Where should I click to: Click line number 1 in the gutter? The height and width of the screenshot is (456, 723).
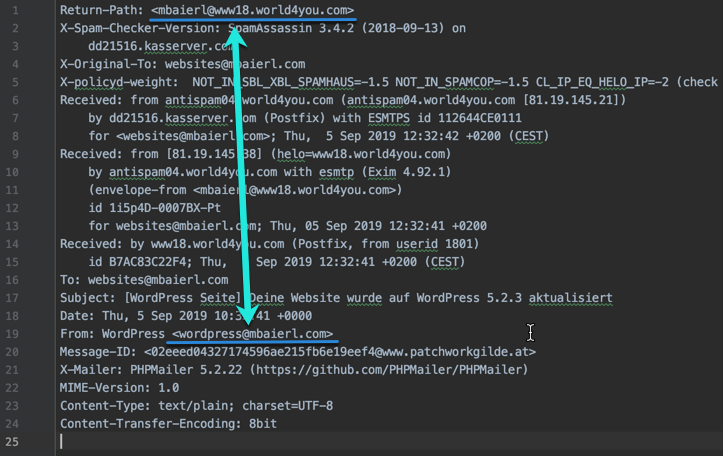click(x=15, y=10)
